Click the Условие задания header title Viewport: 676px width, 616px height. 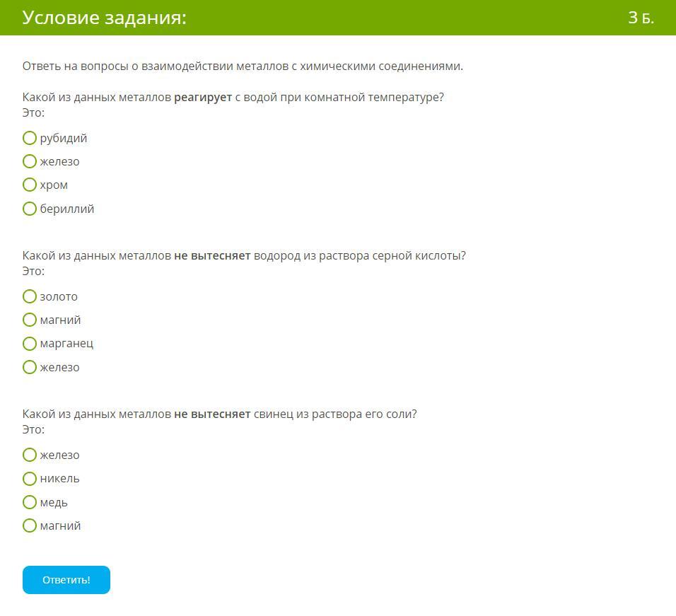[x=105, y=18]
